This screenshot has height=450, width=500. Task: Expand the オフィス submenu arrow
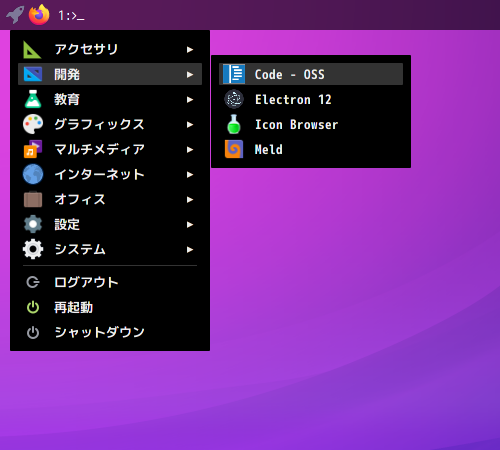[190, 200]
